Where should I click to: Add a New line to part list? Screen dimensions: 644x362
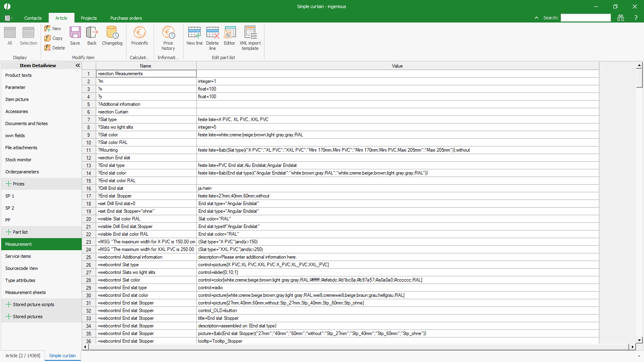pyautogui.click(x=194, y=36)
